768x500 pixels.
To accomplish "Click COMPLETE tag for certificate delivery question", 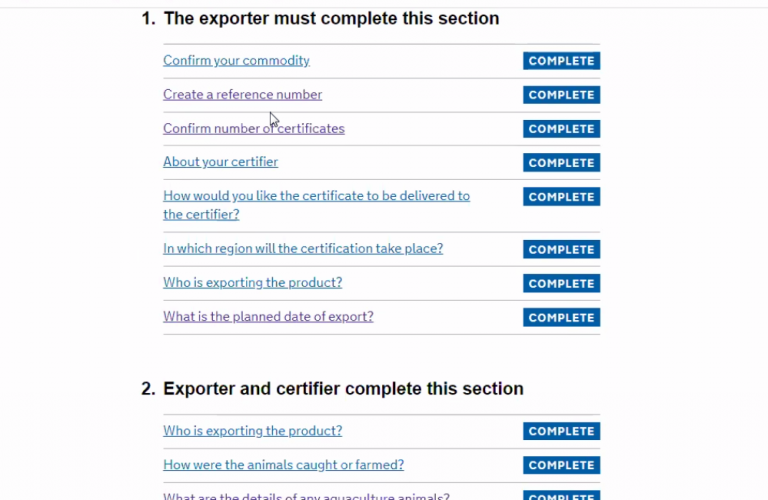I will [561, 197].
